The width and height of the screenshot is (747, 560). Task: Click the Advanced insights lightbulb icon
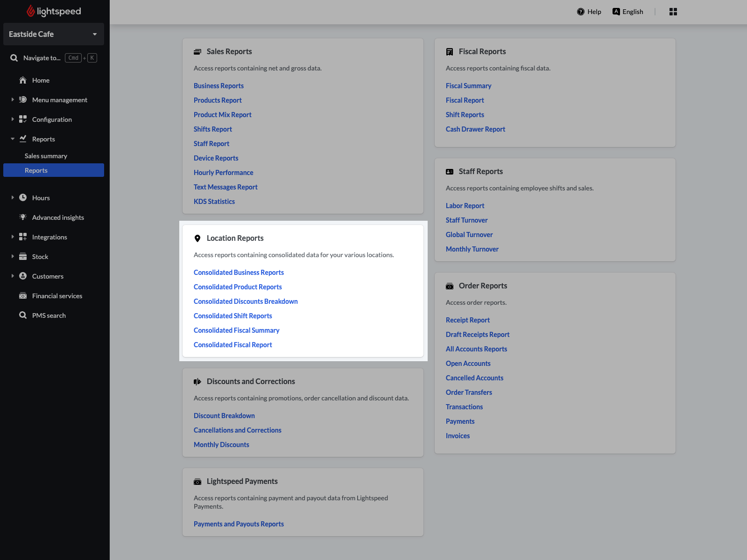click(x=23, y=217)
